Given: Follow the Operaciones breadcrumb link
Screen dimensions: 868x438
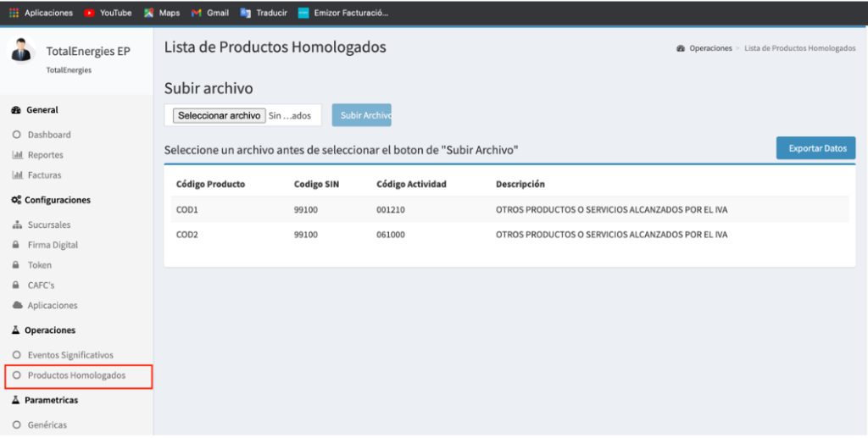Looking at the screenshot, I should 711,48.
